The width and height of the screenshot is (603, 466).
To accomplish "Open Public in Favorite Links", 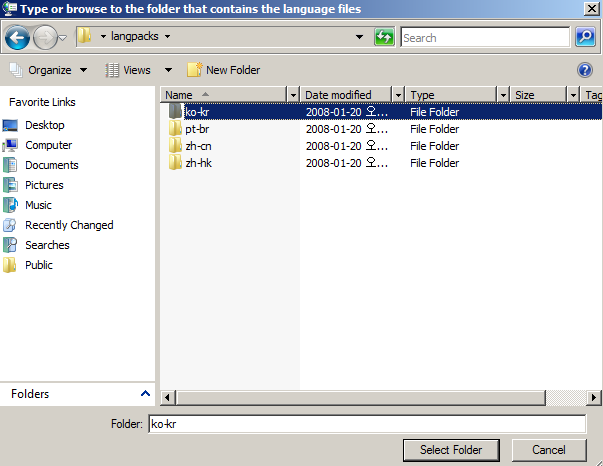I will [x=38, y=265].
